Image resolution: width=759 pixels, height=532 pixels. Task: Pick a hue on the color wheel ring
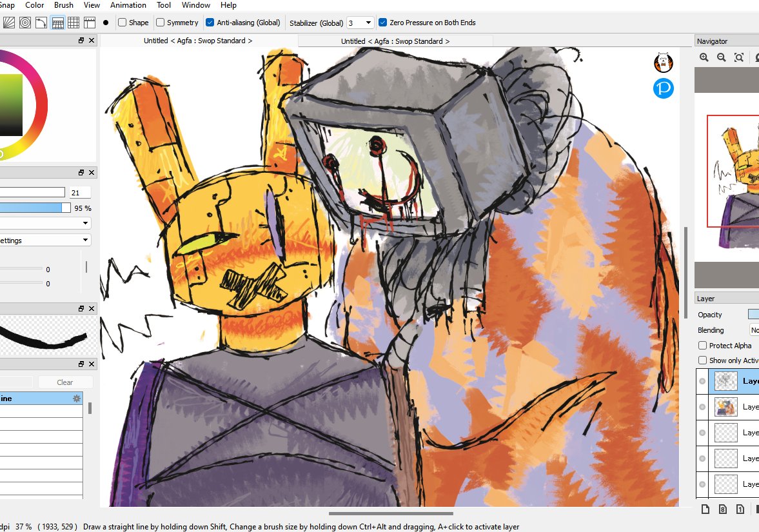[41, 104]
